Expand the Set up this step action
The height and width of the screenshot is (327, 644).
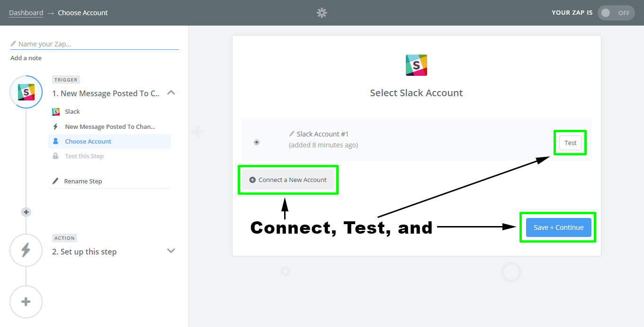(171, 251)
